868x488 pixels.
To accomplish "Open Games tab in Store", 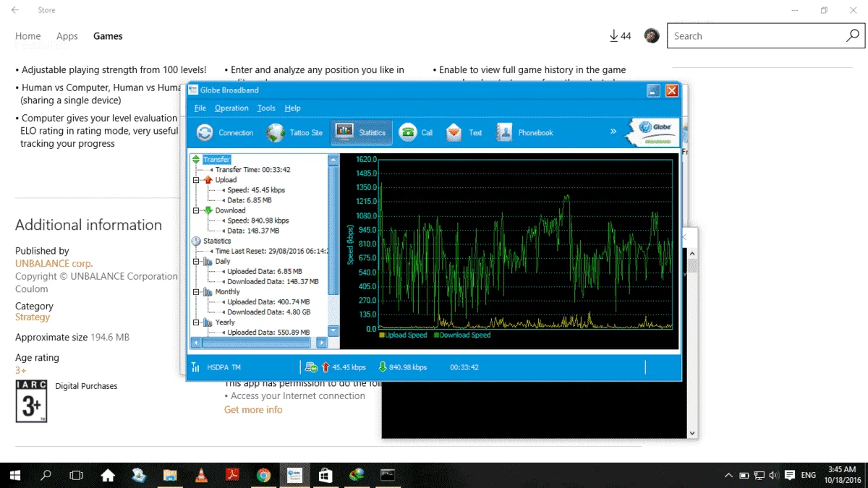I will pyautogui.click(x=108, y=36).
